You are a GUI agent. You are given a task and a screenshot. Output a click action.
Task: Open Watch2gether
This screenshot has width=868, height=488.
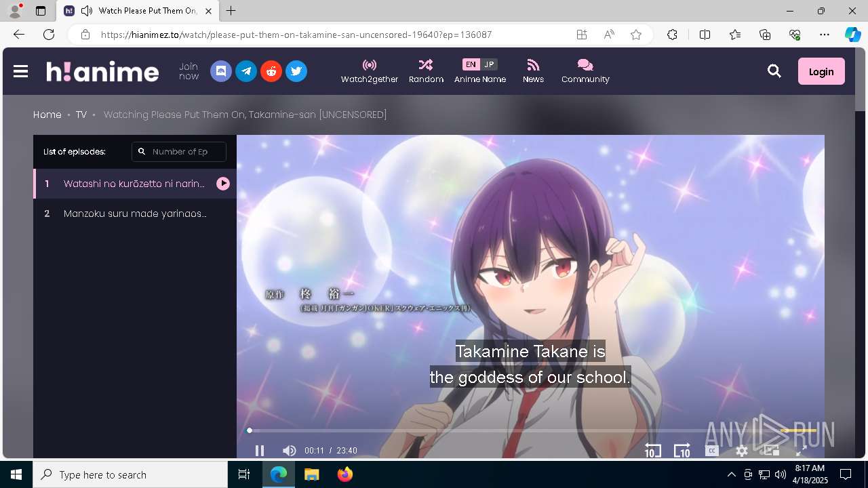click(370, 71)
